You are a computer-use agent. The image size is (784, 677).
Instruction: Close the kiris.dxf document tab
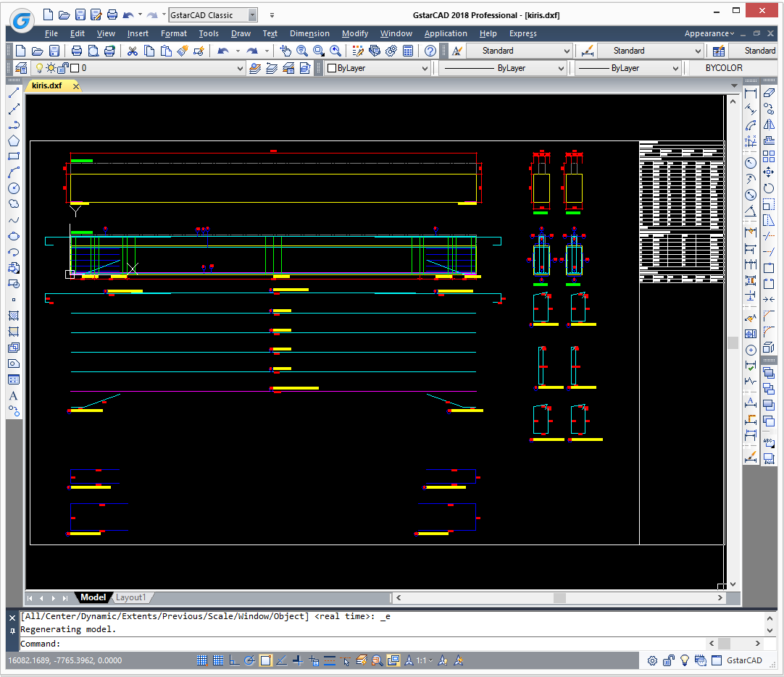point(76,86)
